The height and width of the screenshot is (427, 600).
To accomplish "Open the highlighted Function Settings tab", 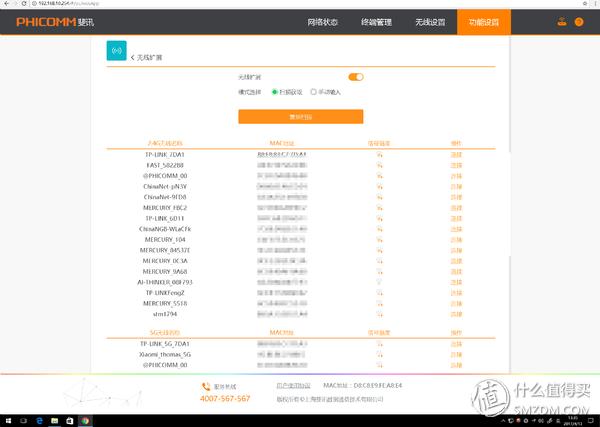I will pyautogui.click(x=484, y=22).
